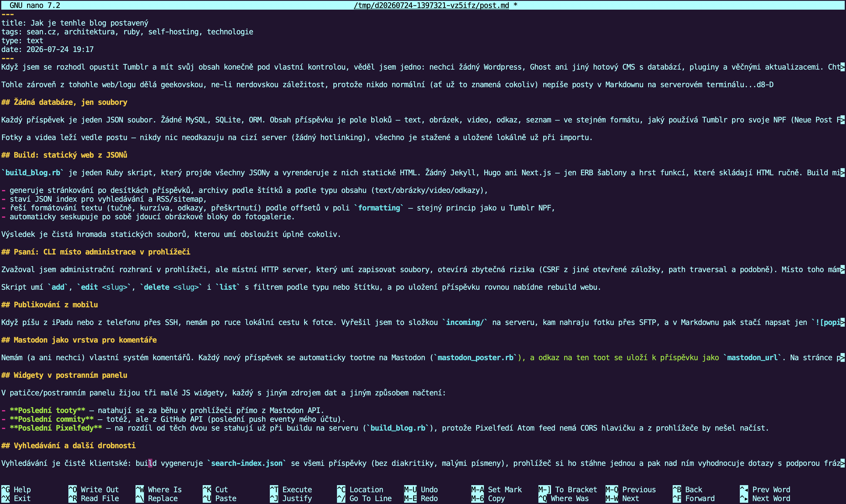Click the ^K Cut shortcut

tap(215, 489)
